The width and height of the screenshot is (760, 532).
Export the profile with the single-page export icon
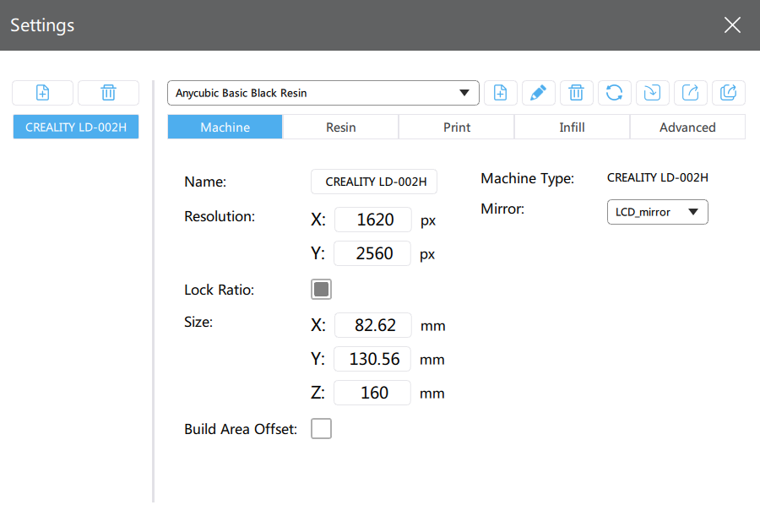[690, 93]
